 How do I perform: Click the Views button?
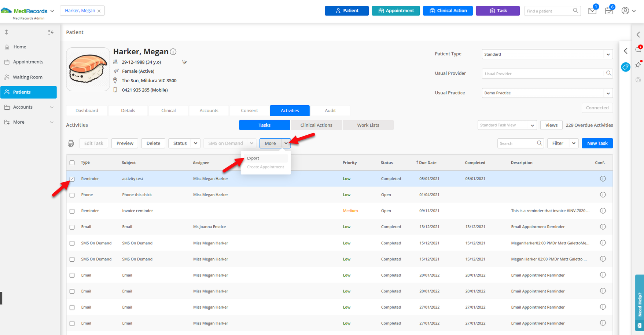pos(551,125)
